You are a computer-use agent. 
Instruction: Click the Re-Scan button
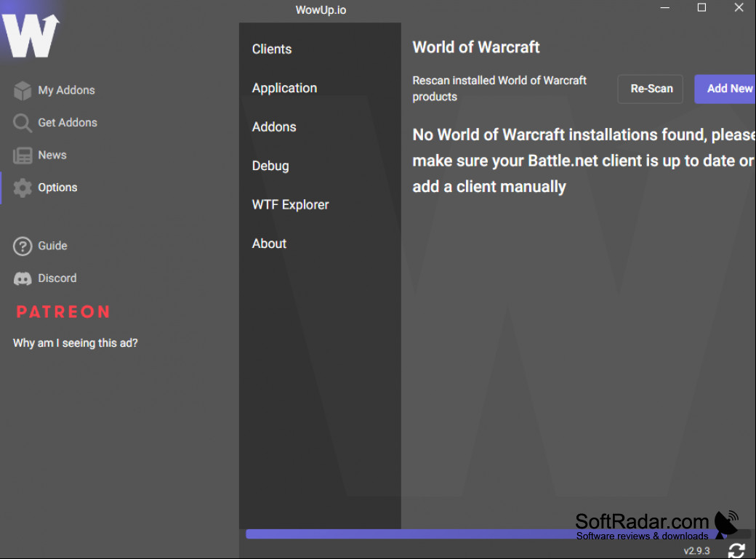point(651,89)
